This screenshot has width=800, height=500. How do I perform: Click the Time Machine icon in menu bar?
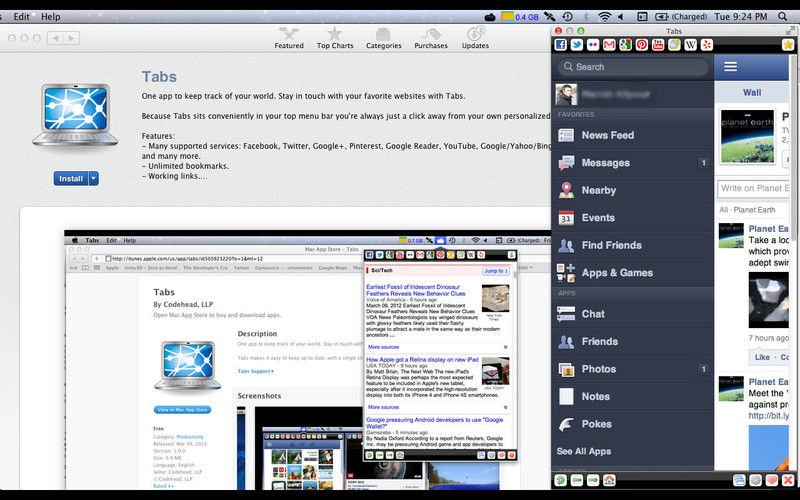click(x=567, y=17)
